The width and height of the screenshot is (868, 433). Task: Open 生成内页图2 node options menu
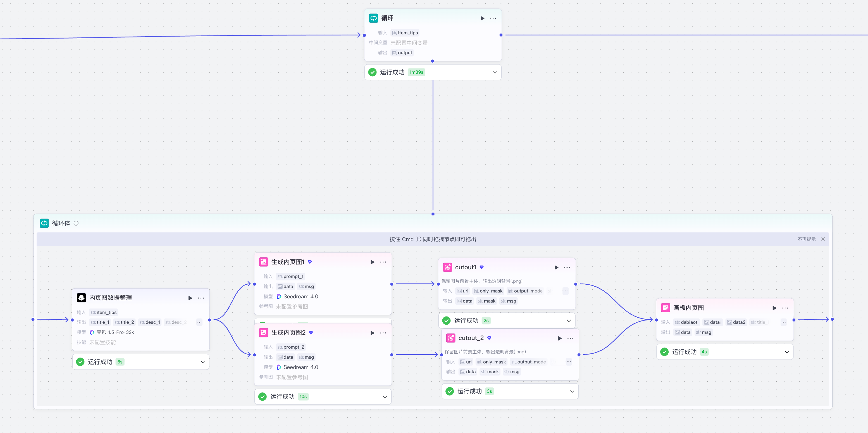pyautogui.click(x=383, y=333)
